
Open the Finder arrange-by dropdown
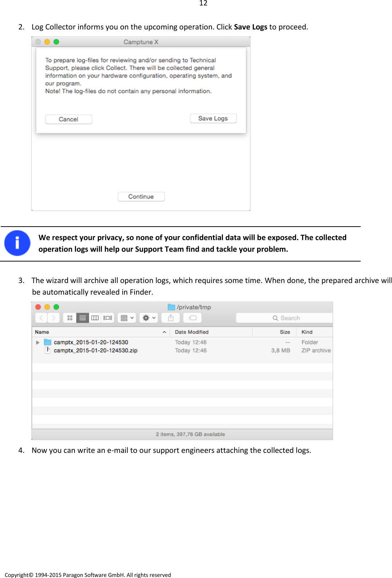(127, 318)
